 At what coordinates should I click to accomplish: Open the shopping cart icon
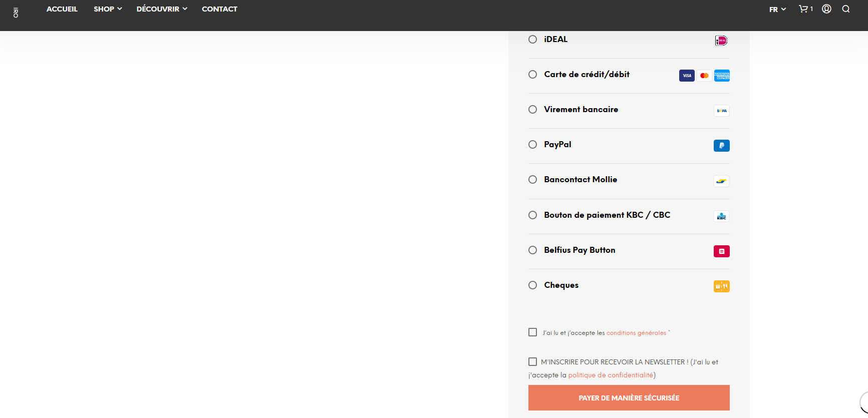coord(804,9)
